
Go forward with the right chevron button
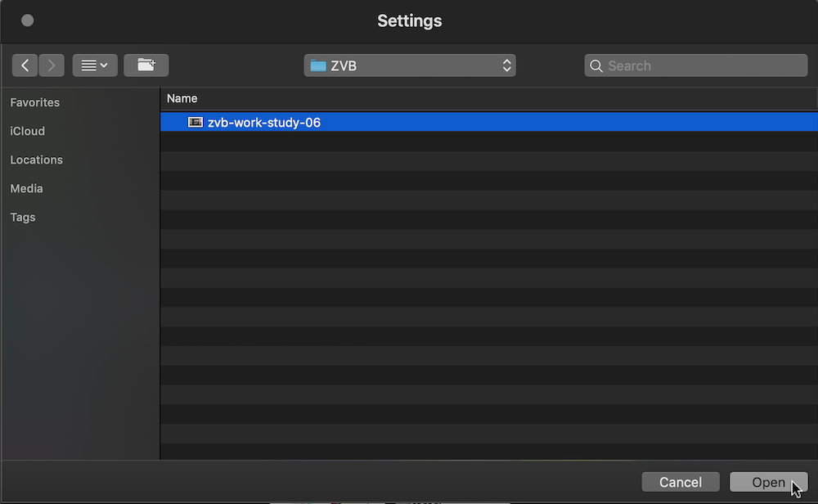pos(52,65)
